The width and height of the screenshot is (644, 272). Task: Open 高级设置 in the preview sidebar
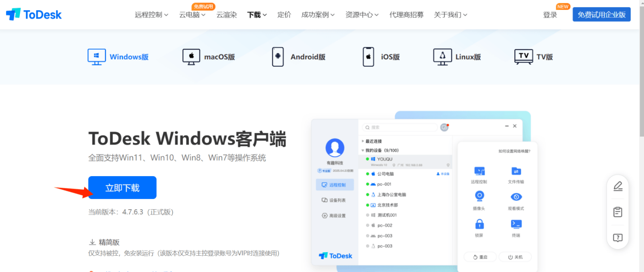point(334,216)
